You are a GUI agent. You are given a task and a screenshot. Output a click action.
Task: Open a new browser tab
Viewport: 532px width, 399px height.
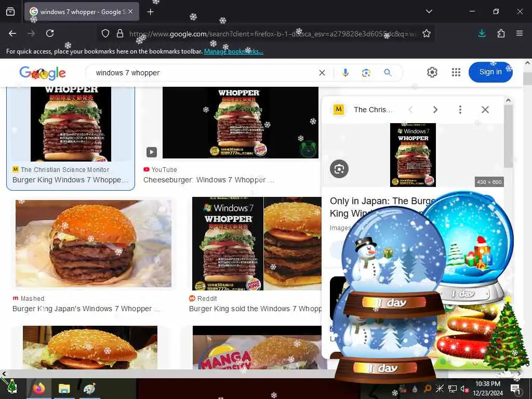click(x=150, y=12)
